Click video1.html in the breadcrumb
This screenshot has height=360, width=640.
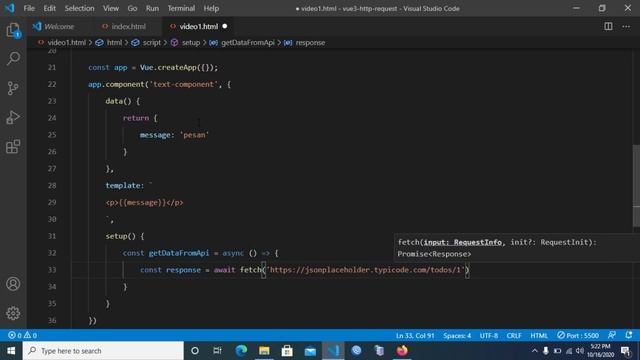pyautogui.click(x=66, y=42)
